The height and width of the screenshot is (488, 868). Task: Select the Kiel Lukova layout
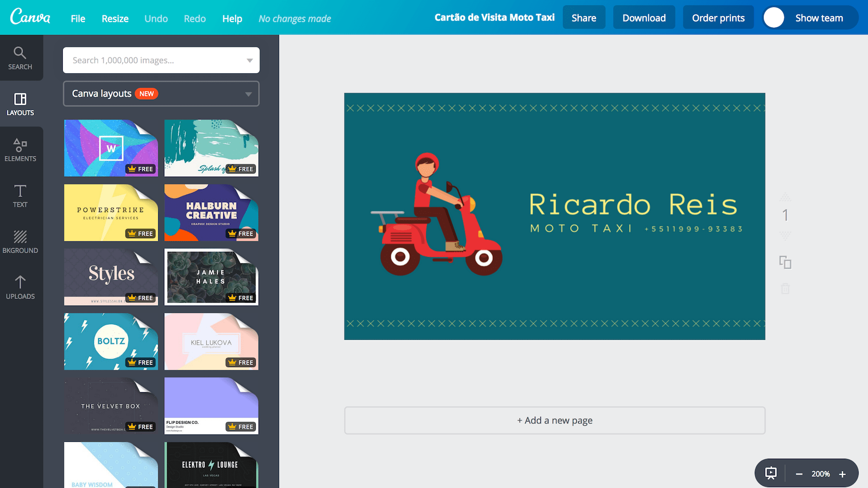[211, 342]
